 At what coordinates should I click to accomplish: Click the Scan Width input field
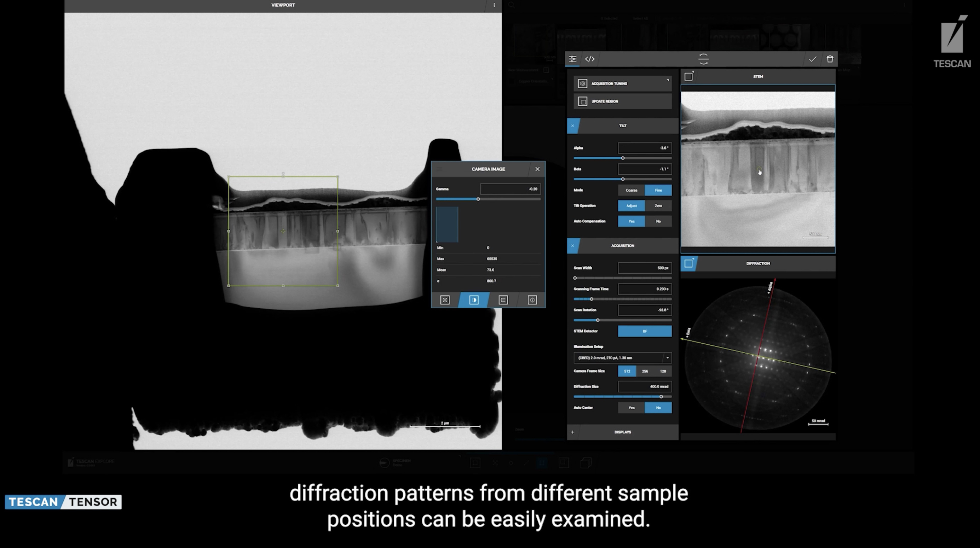click(x=645, y=268)
